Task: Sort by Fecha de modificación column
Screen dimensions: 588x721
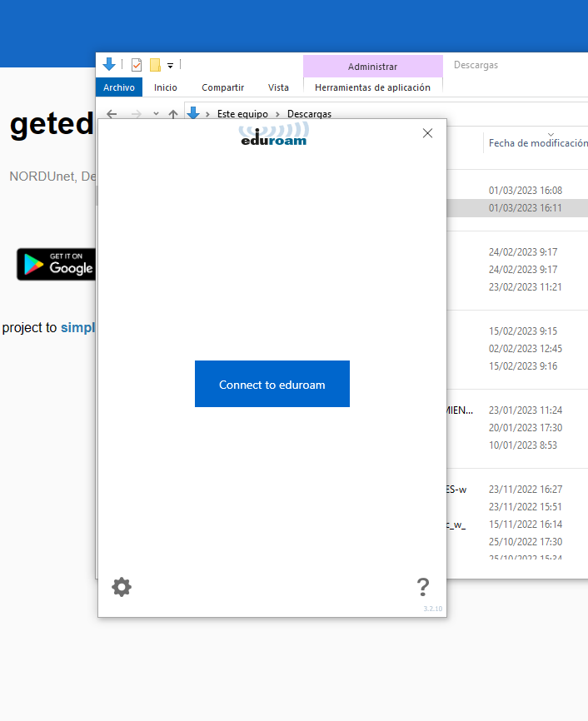Action: coord(537,143)
